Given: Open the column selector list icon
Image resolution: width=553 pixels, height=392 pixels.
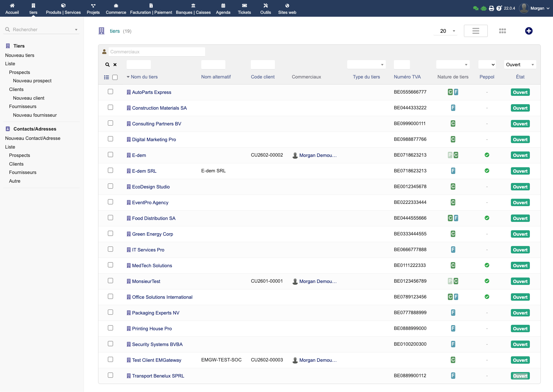Looking at the screenshot, I should pos(106,77).
